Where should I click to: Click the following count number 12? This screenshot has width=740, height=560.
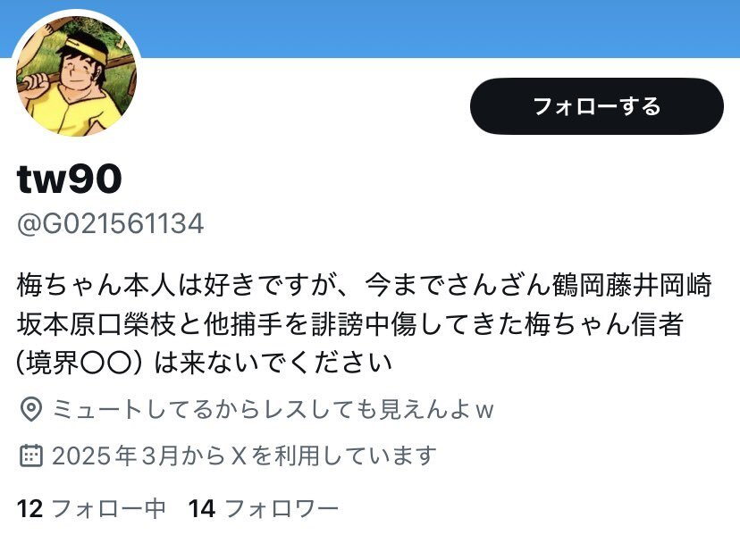29,508
